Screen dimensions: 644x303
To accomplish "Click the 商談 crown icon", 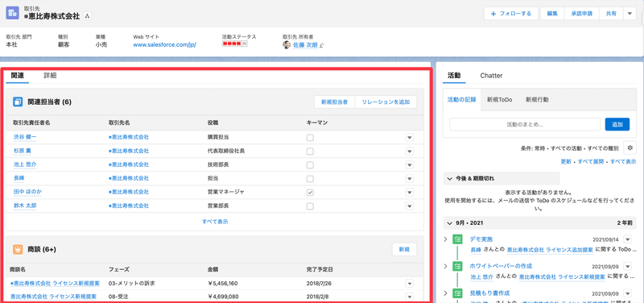I will 18,249.
